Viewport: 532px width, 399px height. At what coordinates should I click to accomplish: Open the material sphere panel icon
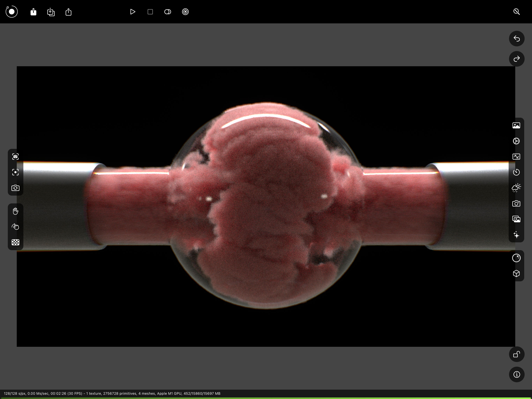(516, 258)
